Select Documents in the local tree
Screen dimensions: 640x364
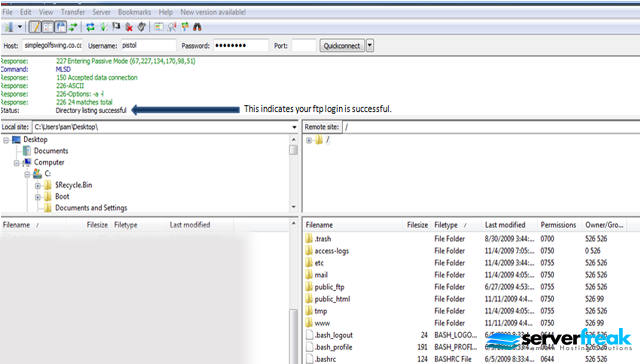51,151
